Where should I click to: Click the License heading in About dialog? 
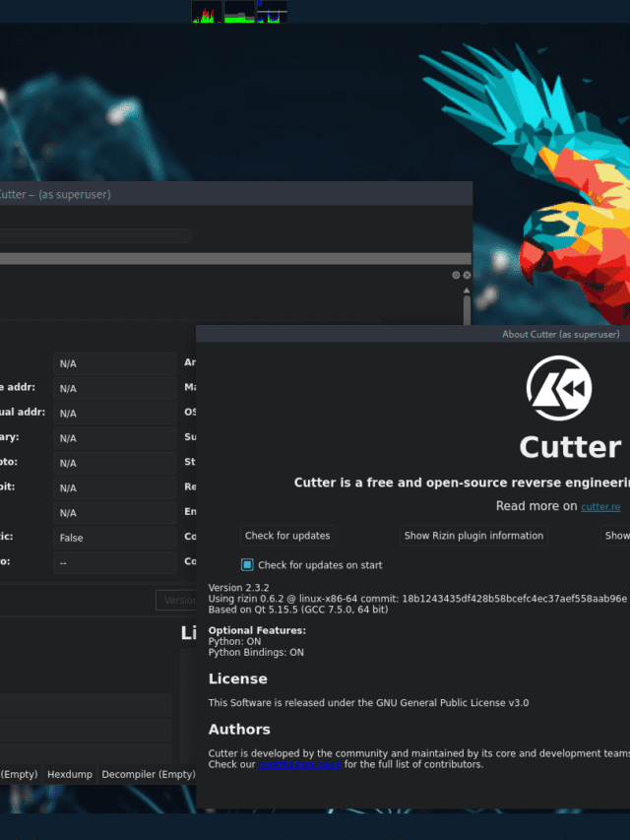click(x=237, y=678)
